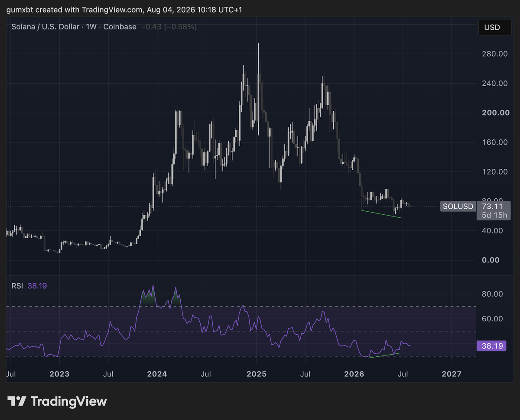Click the RSI 80.00 axis label
This screenshot has width=520, height=420.
(x=493, y=294)
